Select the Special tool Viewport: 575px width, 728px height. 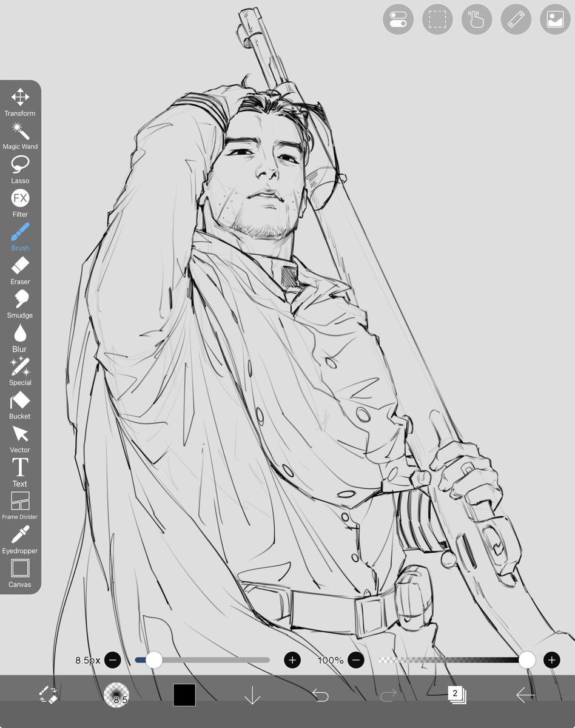(x=20, y=371)
